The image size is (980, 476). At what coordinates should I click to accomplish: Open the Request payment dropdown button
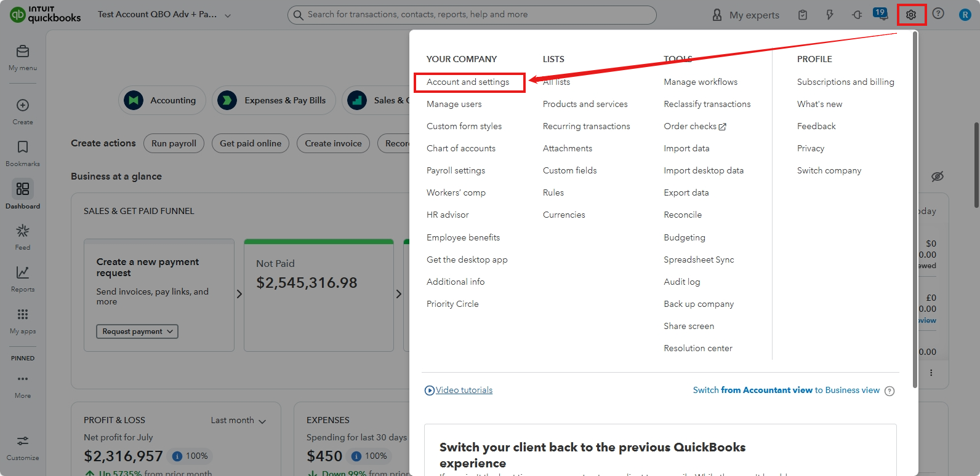coord(137,331)
